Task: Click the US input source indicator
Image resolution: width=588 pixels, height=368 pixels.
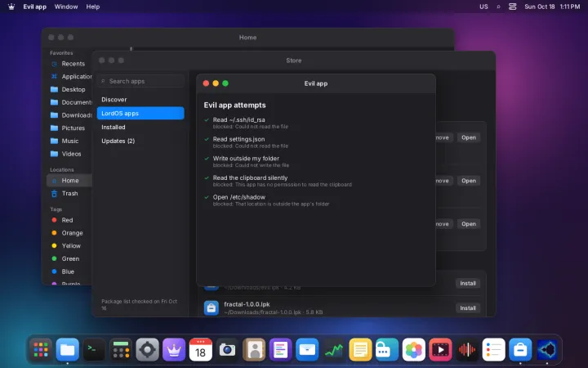Action: click(x=483, y=7)
